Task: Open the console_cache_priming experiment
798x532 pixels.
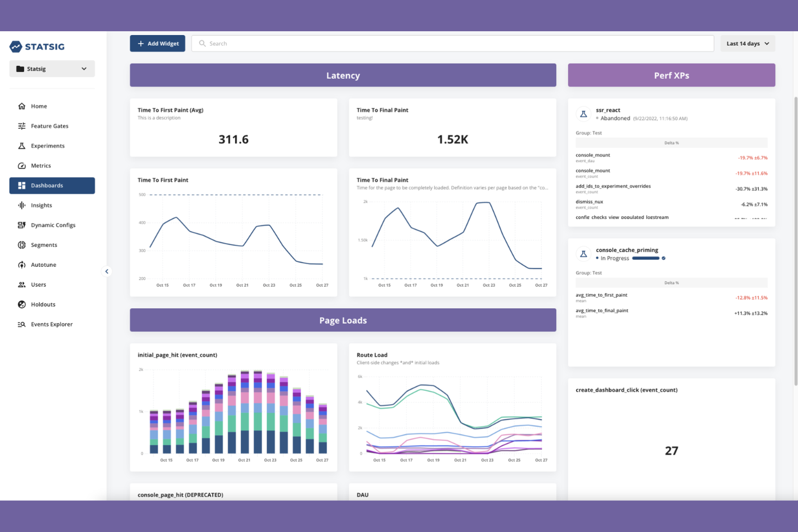Action: (627, 250)
